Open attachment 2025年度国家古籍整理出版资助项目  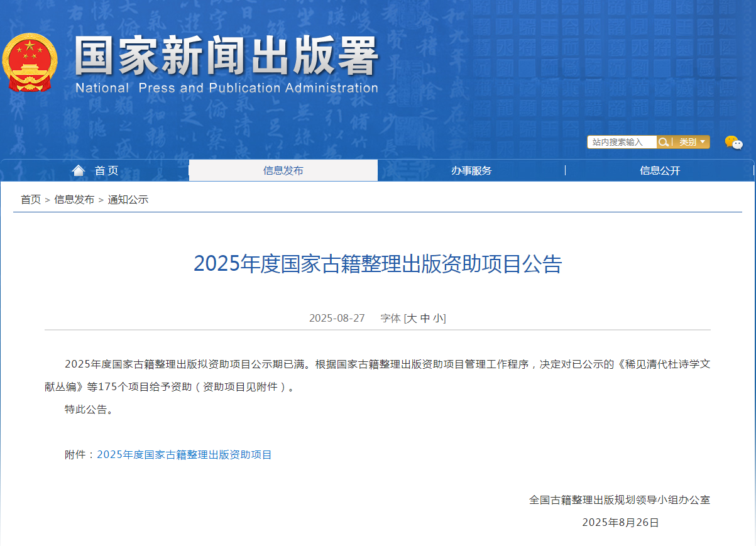click(x=184, y=455)
